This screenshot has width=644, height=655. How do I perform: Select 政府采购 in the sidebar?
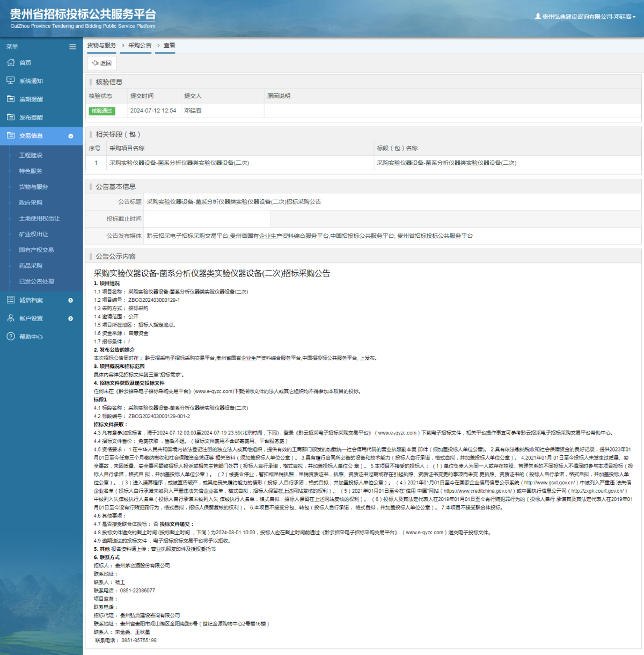[31, 202]
